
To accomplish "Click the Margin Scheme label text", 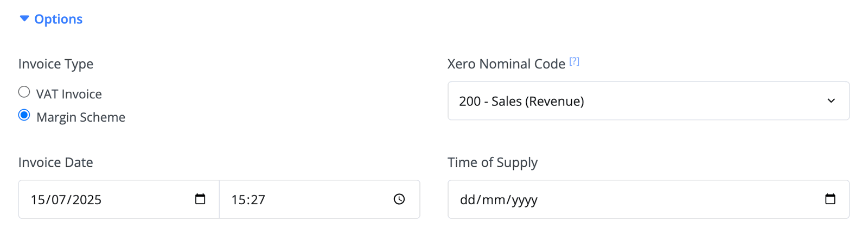I will pos(81,117).
